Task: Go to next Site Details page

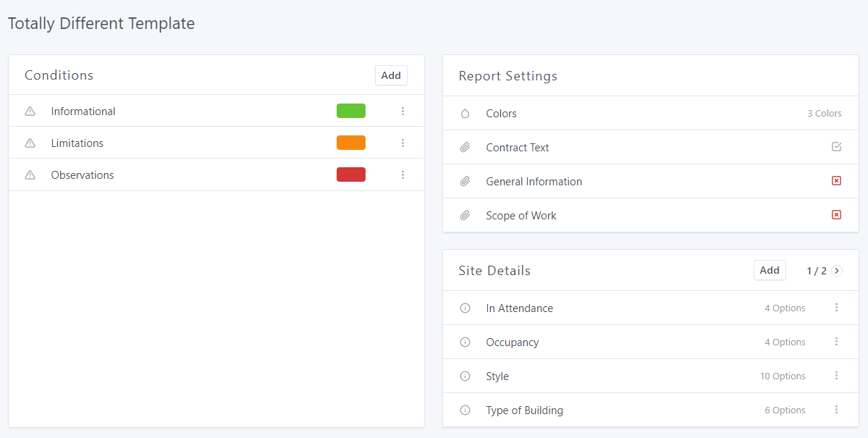Action: click(x=837, y=271)
